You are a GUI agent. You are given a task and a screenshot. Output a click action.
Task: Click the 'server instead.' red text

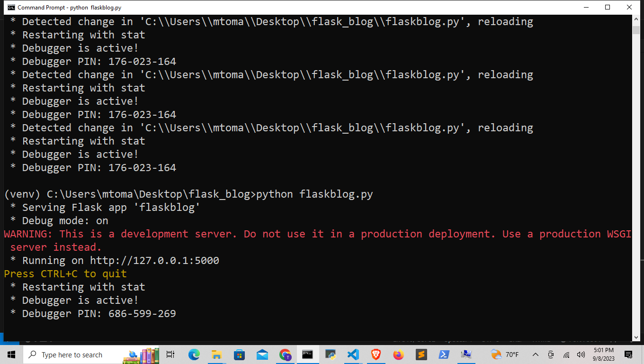pos(56,247)
